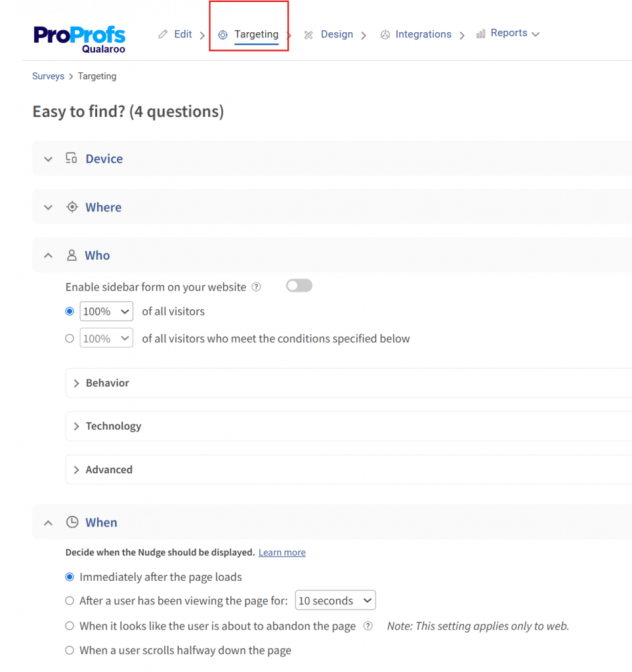Open the 100% of all visitors dropdown

point(106,311)
